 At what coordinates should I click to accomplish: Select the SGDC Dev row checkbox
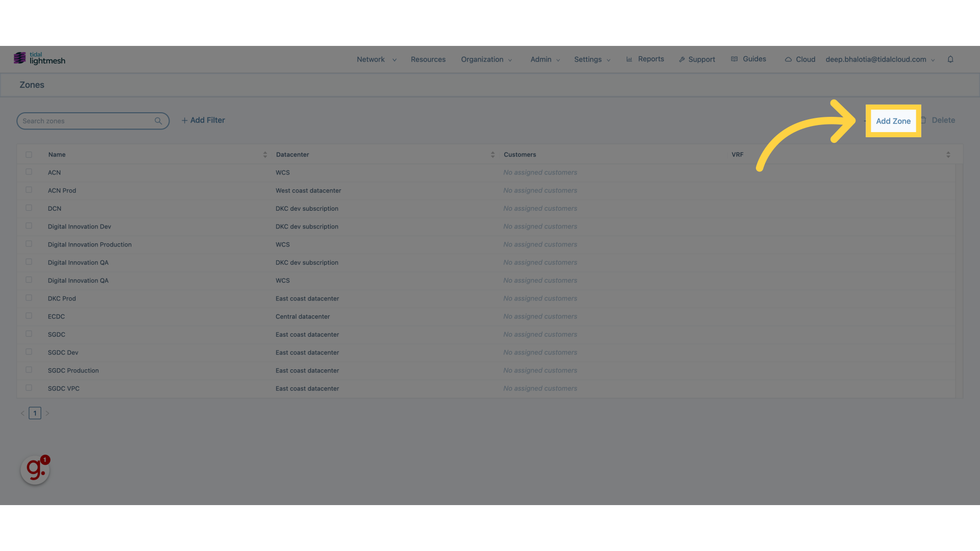pyautogui.click(x=29, y=352)
